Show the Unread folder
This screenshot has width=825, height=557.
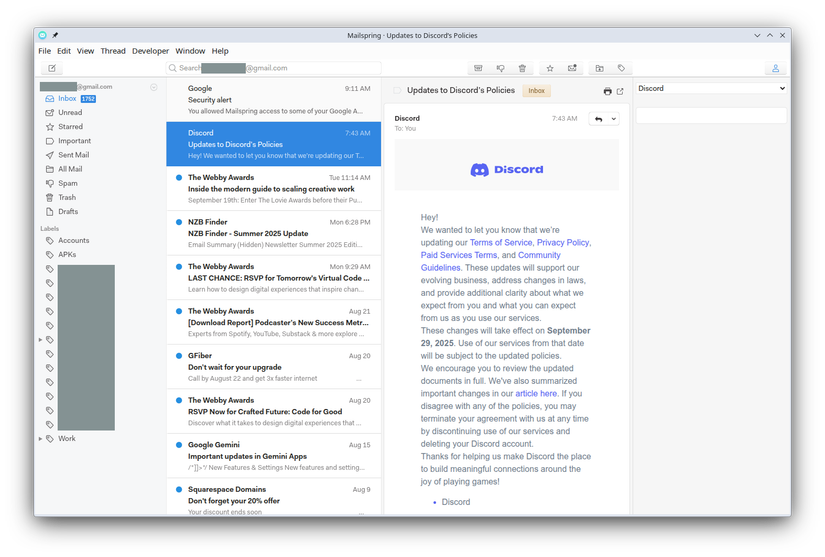coord(71,113)
